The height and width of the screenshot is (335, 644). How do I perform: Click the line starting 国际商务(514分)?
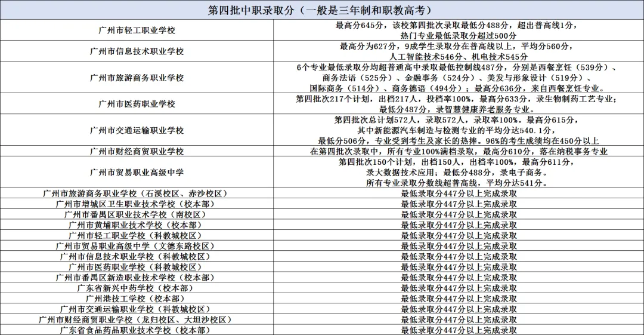click(457, 88)
